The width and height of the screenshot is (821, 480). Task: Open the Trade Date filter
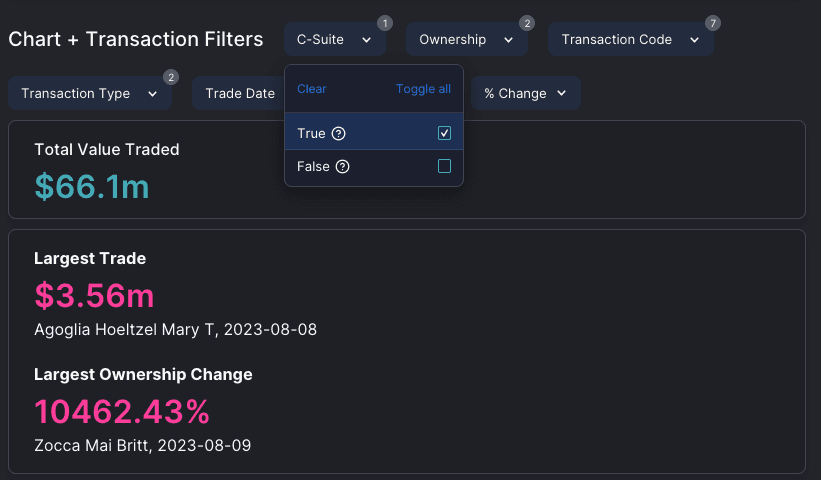[238, 93]
